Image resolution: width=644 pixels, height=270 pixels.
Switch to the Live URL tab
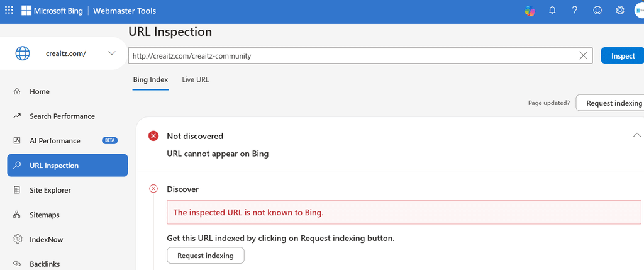(196, 80)
